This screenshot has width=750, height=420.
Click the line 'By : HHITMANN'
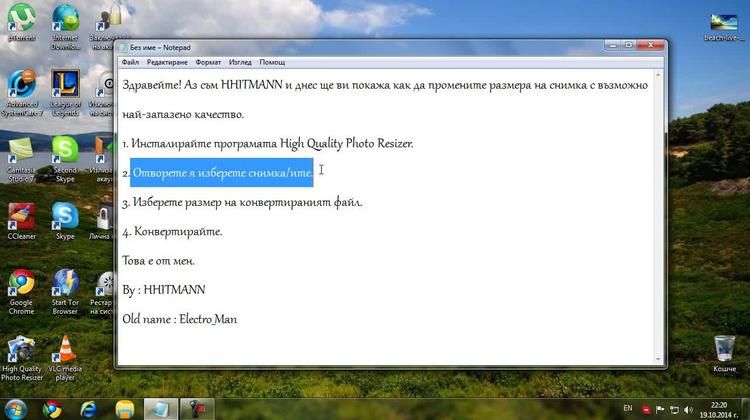tap(164, 290)
